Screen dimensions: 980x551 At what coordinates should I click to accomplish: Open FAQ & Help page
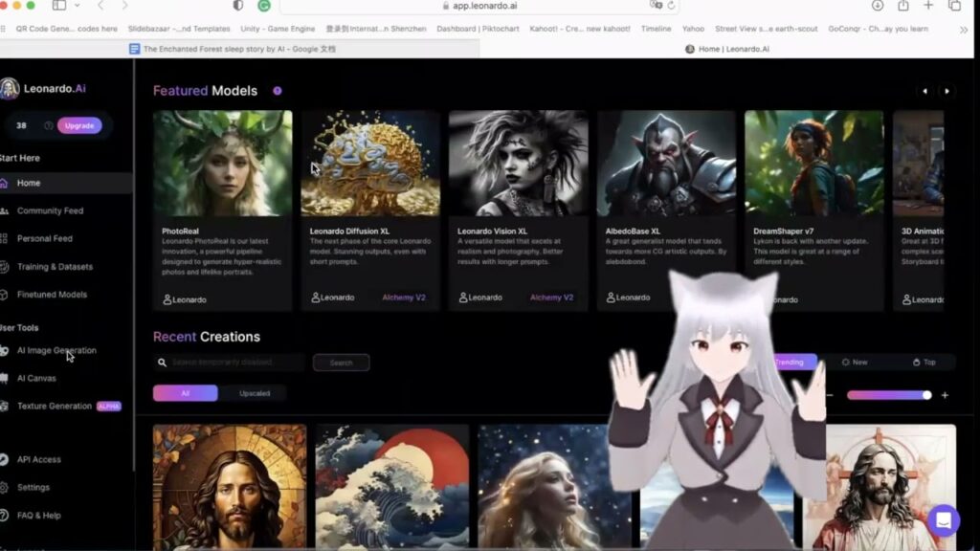[x=38, y=516]
